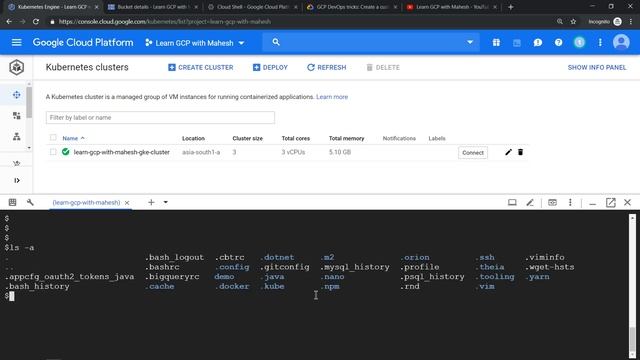Click the browser address bar URL
The width and height of the screenshot is (640, 360).
coord(164,22)
